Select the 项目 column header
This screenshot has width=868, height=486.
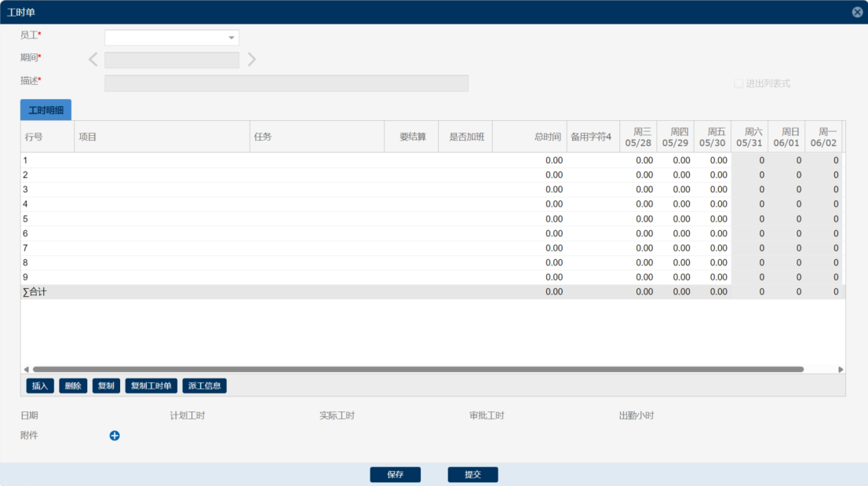161,137
